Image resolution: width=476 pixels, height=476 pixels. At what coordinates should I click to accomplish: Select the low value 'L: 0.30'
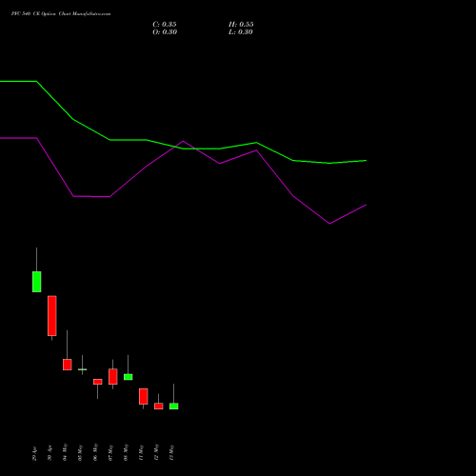(241, 32)
